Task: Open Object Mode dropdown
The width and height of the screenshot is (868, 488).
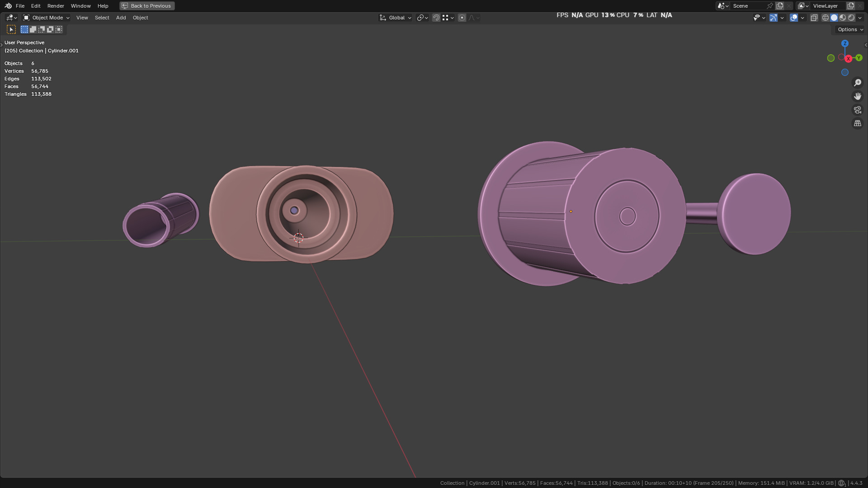Action: [47, 18]
